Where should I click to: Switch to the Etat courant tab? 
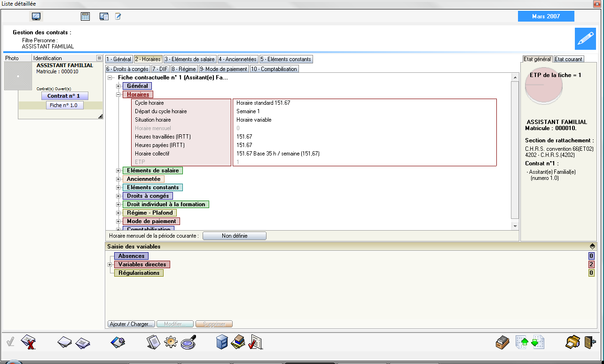(x=568, y=59)
